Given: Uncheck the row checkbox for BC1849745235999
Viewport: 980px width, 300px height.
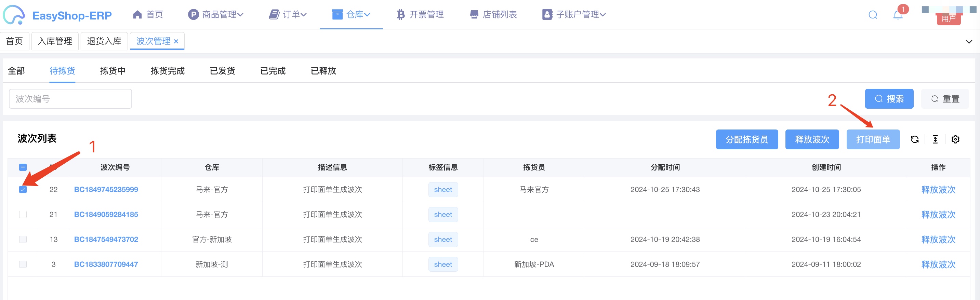Looking at the screenshot, I should [x=23, y=189].
